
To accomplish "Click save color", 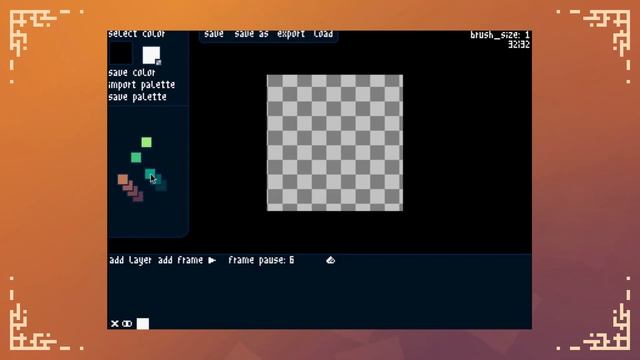I will [x=132, y=73].
